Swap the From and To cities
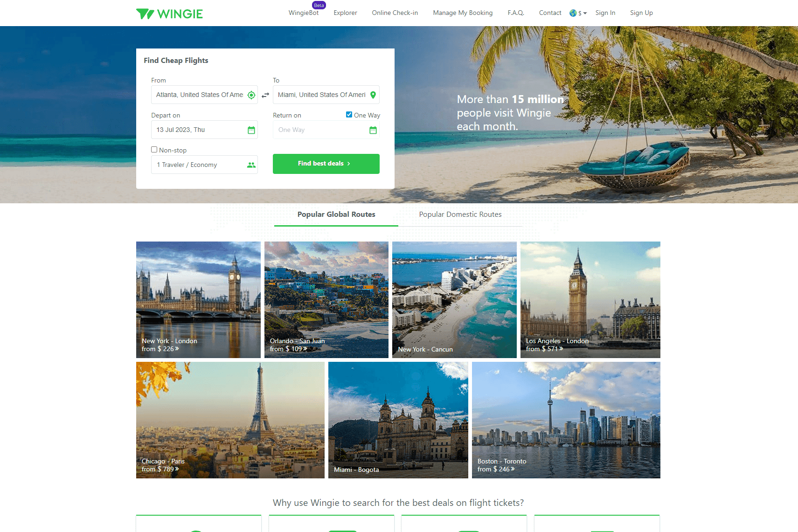This screenshot has width=798, height=532. tap(265, 95)
